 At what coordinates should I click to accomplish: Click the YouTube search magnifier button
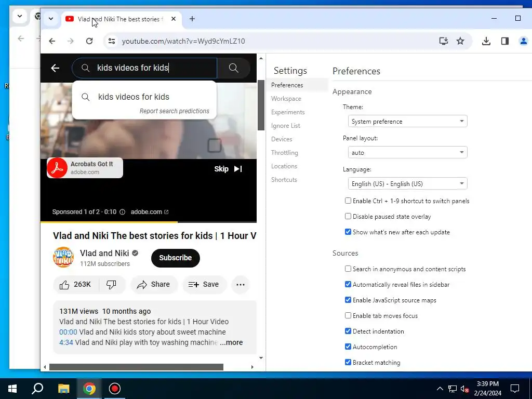[x=233, y=68]
